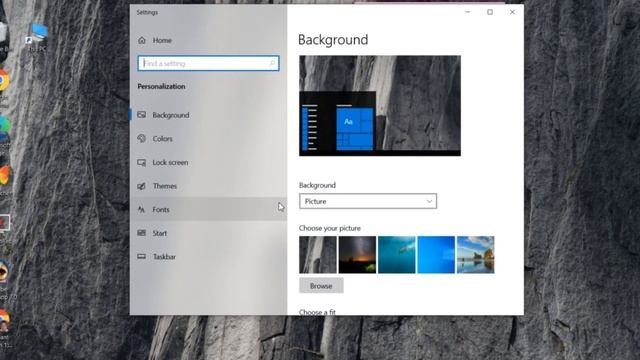
Task: Click the Taskbar sidebar icon
Action: pos(142,256)
